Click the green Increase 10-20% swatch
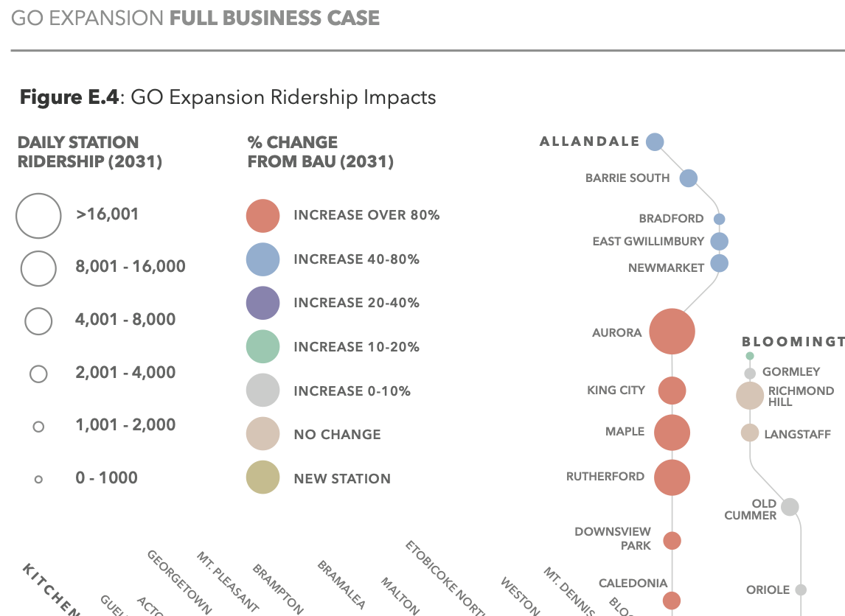This screenshot has width=845, height=616. point(262,347)
